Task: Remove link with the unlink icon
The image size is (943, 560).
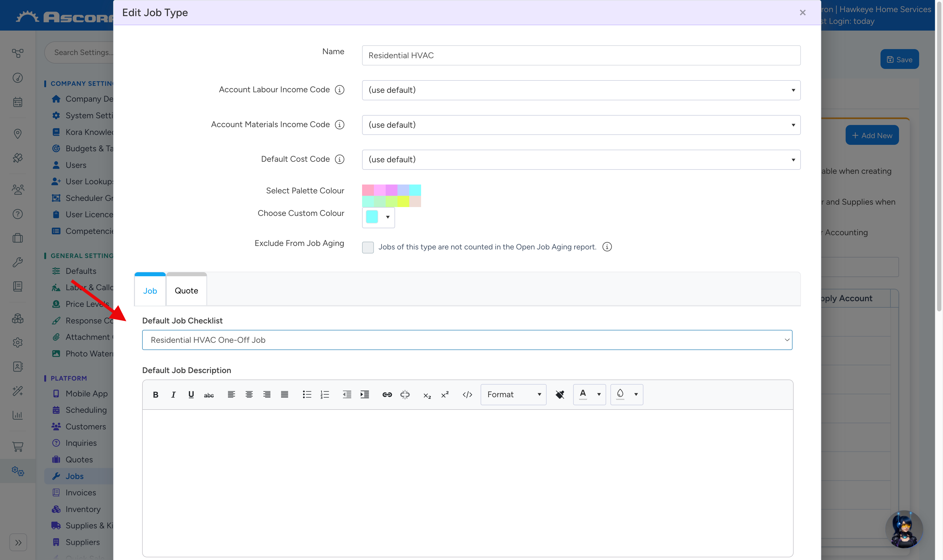Action: tap(405, 395)
